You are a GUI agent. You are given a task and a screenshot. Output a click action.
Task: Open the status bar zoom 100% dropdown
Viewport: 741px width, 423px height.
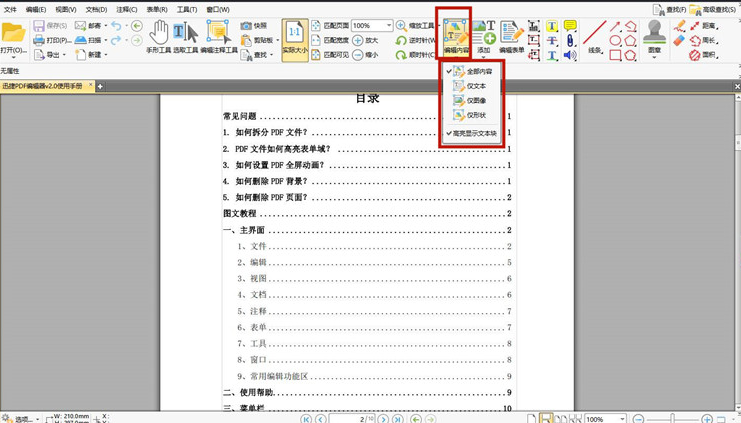pyautogui.click(x=622, y=419)
